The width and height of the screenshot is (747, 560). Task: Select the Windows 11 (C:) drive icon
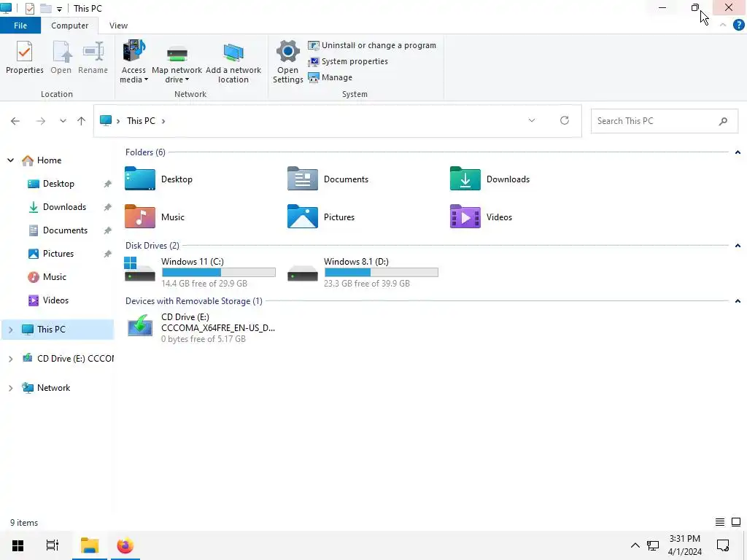point(139,270)
